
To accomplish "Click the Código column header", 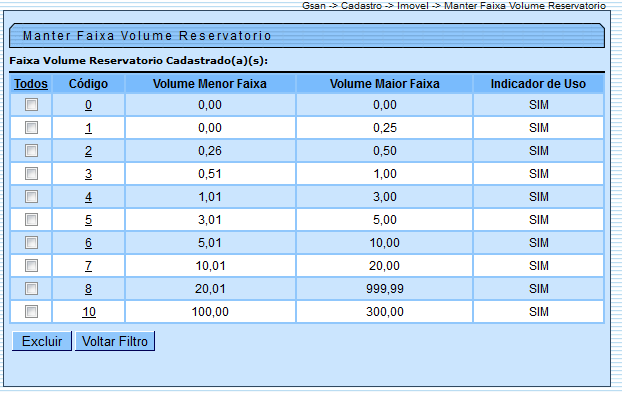I will pyautogui.click(x=88, y=84).
